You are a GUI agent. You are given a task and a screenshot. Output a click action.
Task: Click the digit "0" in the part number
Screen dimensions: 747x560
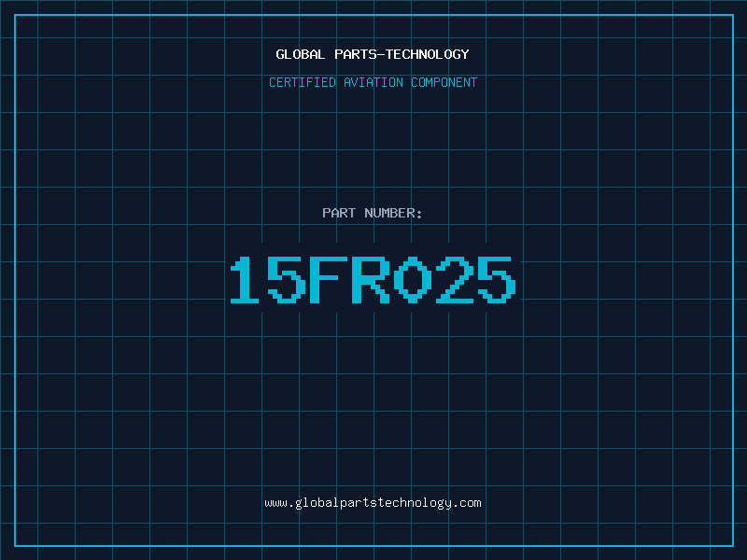tap(412, 280)
